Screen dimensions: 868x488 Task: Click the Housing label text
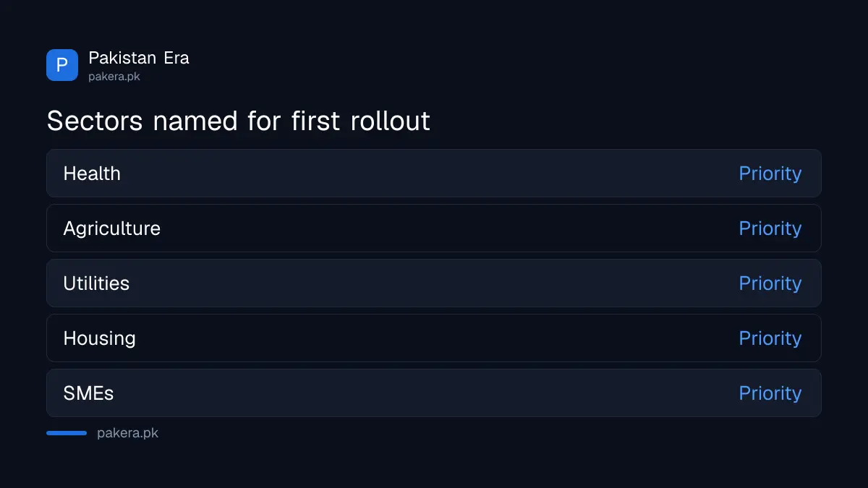pos(100,339)
